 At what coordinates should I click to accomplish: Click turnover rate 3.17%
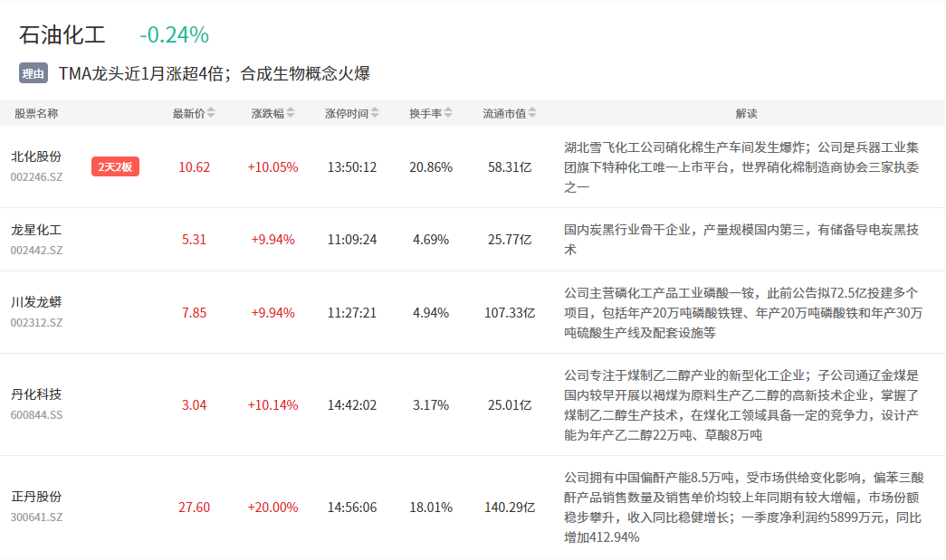(x=431, y=404)
